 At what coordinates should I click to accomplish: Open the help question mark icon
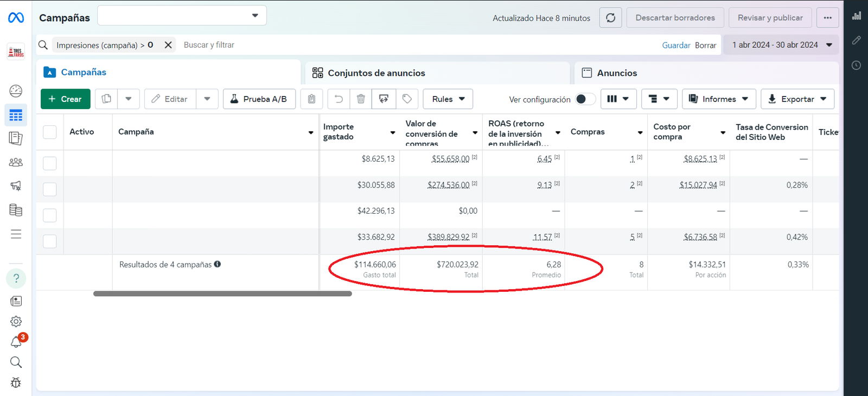[x=16, y=278]
